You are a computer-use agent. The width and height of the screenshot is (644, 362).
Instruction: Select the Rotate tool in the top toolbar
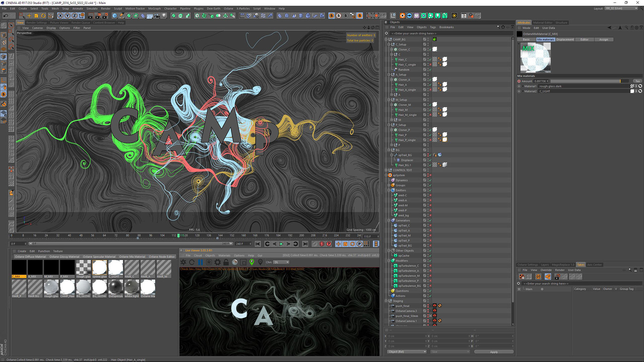pyautogui.click(x=43, y=16)
